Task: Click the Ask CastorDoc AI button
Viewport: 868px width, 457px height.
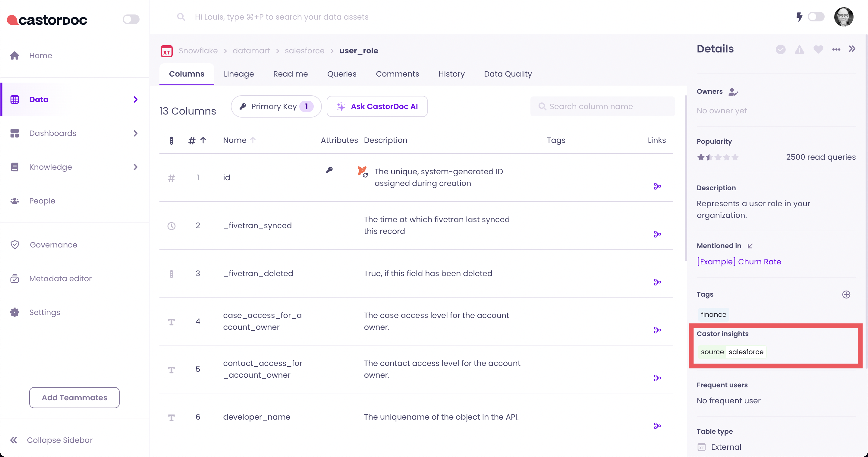Action: click(377, 106)
